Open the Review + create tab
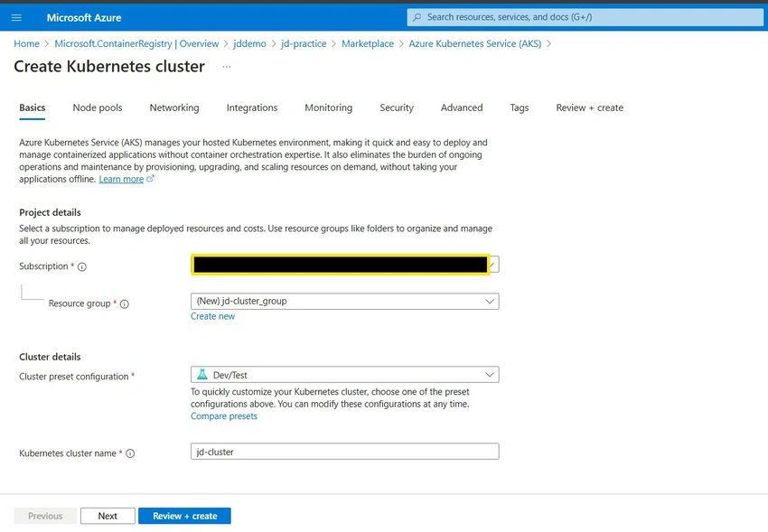The width and height of the screenshot is (768, 532). click(590, 107)
